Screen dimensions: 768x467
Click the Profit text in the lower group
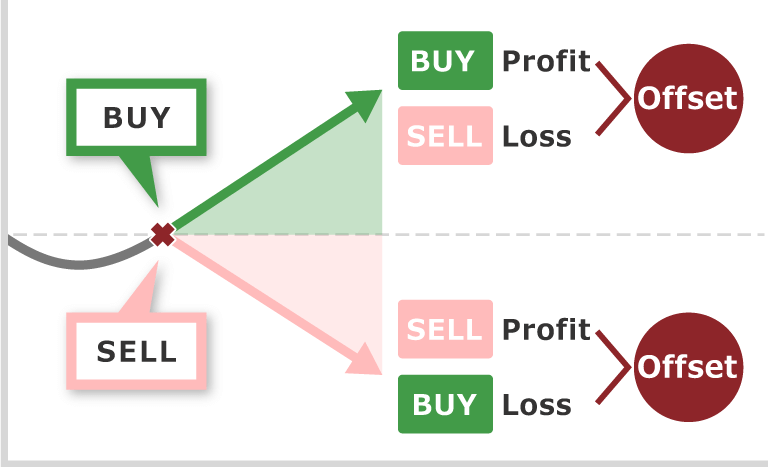[x=546, y=329]
